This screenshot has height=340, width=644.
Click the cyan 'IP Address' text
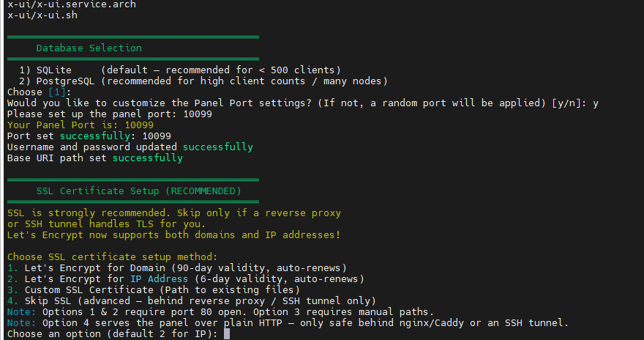(159, 279)
